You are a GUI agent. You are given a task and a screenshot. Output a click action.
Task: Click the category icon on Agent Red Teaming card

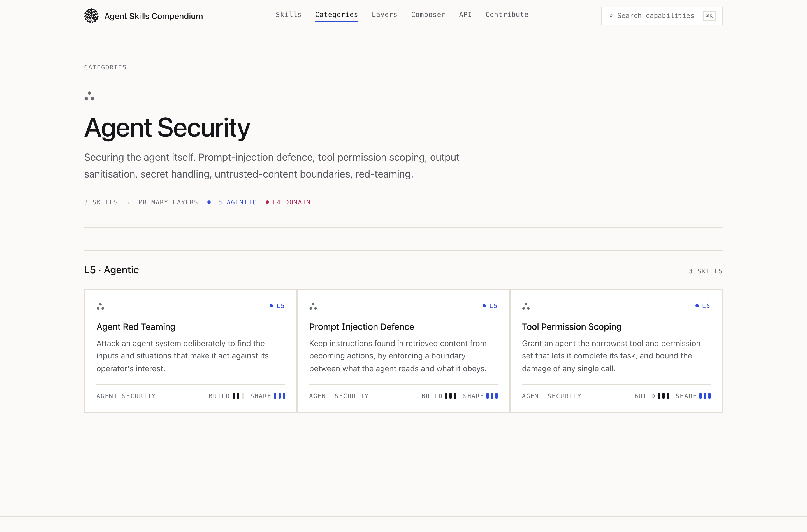point(100,306)
